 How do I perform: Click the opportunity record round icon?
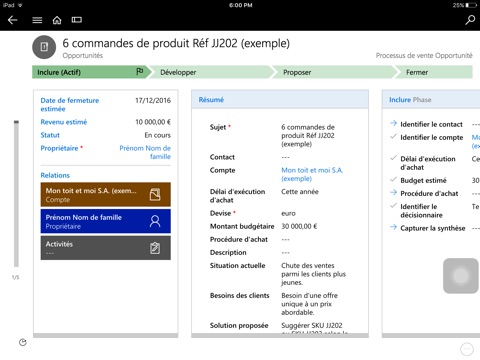click(x=44, y=47)
